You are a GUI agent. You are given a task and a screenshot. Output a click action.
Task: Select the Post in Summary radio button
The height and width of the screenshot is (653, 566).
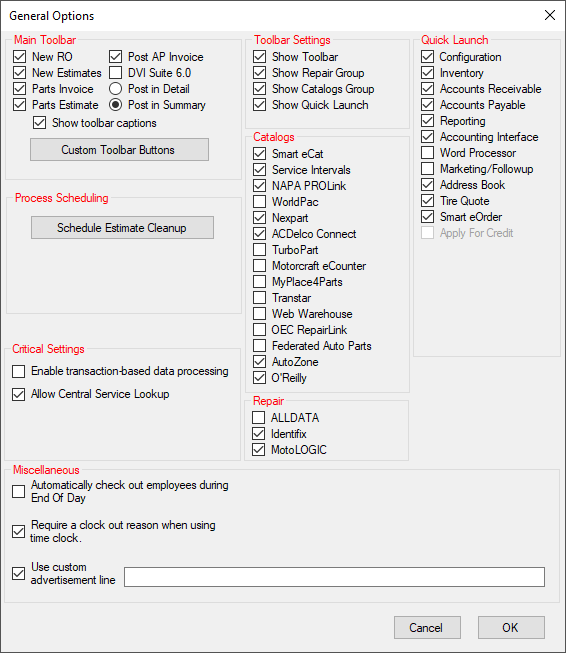click(115, 105)
